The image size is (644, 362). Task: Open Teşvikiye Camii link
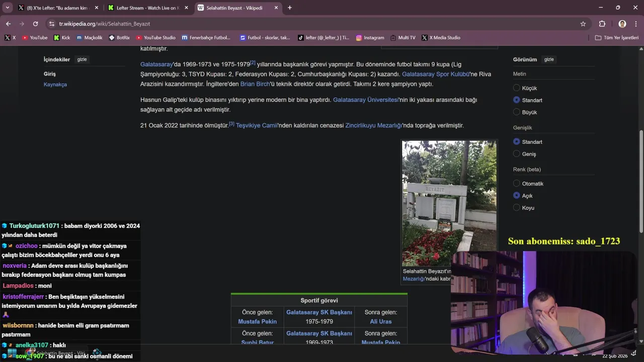coord(257,125)
